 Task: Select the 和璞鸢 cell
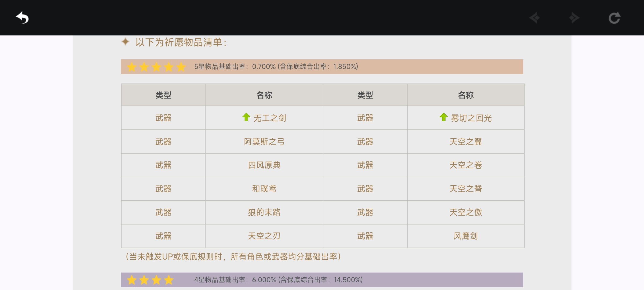[264, 189]
